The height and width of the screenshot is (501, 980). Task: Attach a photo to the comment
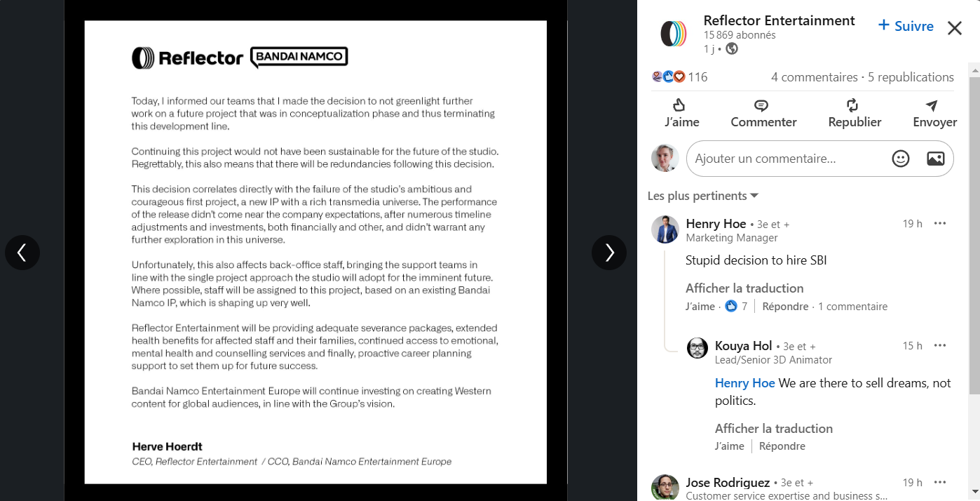click(x=936, y=159)
